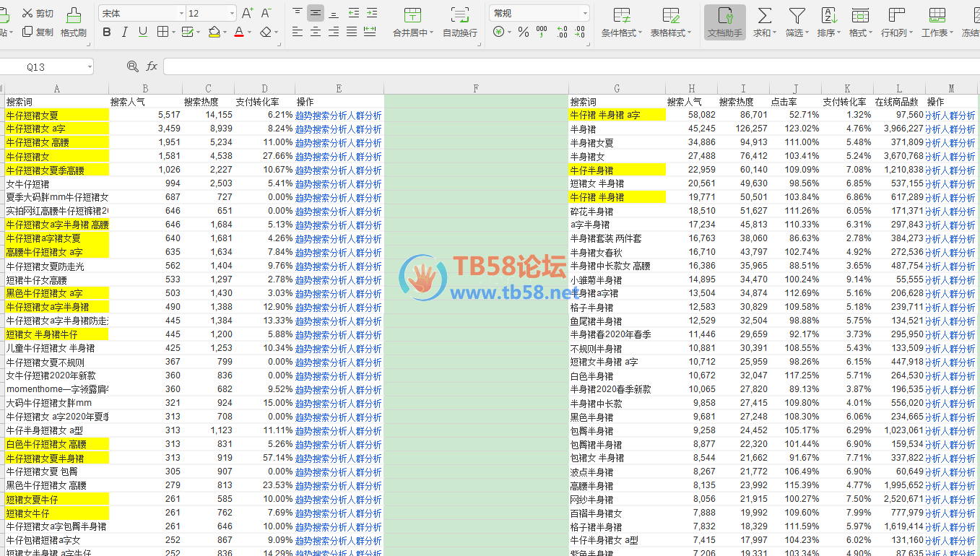Click the Document Assistant (文档助手) button

point(724,23)
